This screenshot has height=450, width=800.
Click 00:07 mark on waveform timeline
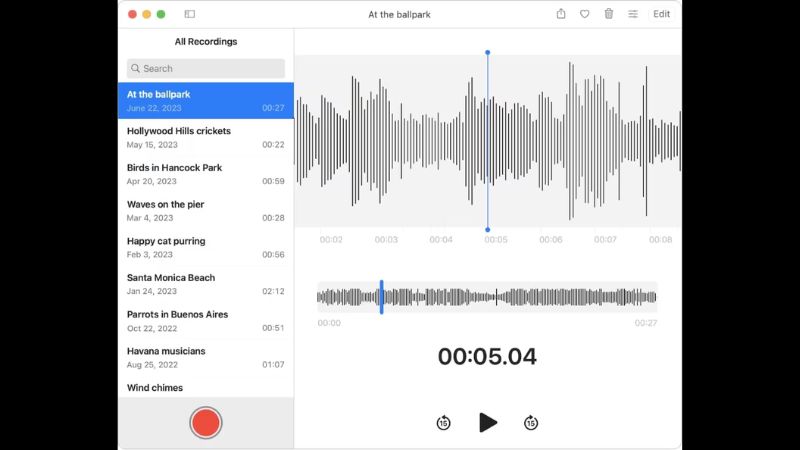(605, 240)
